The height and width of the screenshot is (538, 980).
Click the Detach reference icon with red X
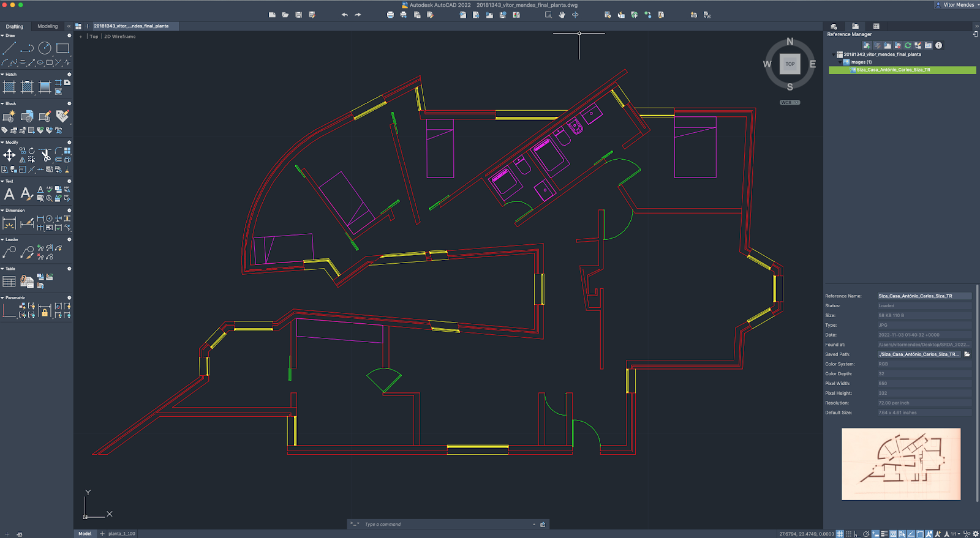tap(898, 45)
